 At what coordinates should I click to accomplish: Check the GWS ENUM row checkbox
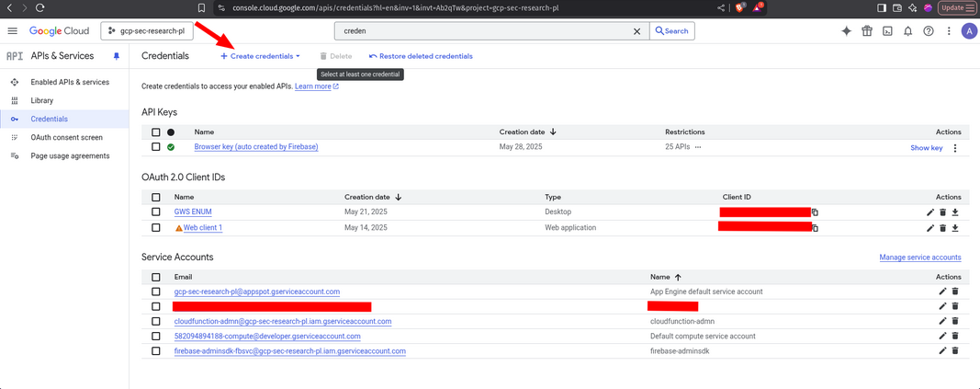156,212
